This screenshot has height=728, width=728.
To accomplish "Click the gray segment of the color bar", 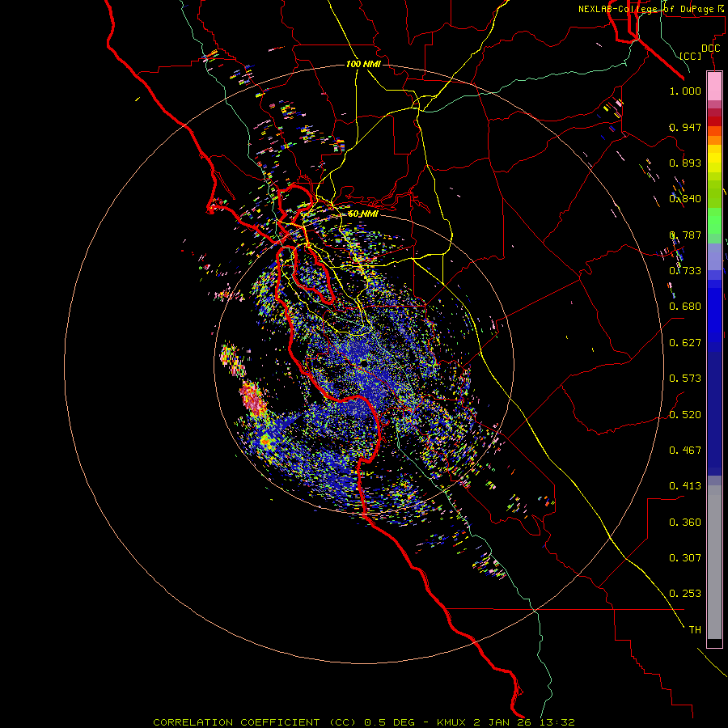I will click(714, 562).
